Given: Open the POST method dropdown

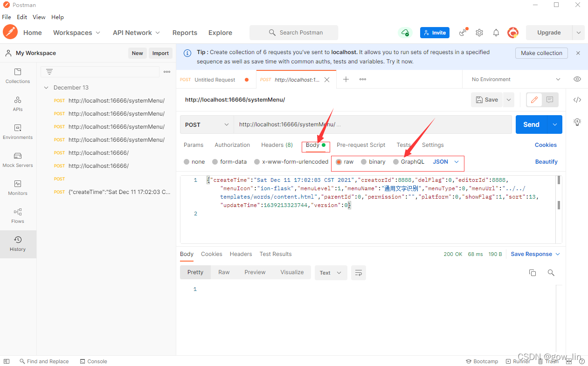Looking at the screenshot, I should coord(207,124).
